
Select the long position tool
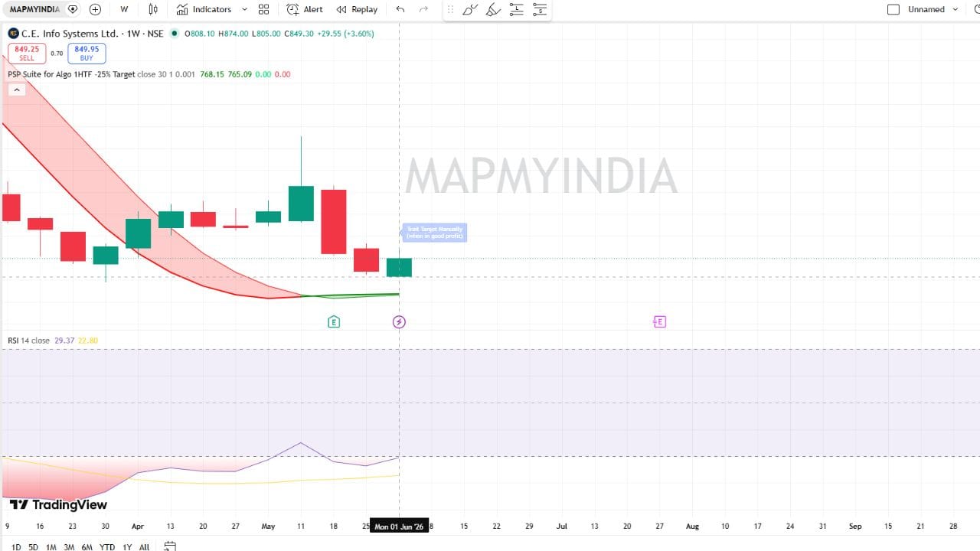click(x=517, y=9)
